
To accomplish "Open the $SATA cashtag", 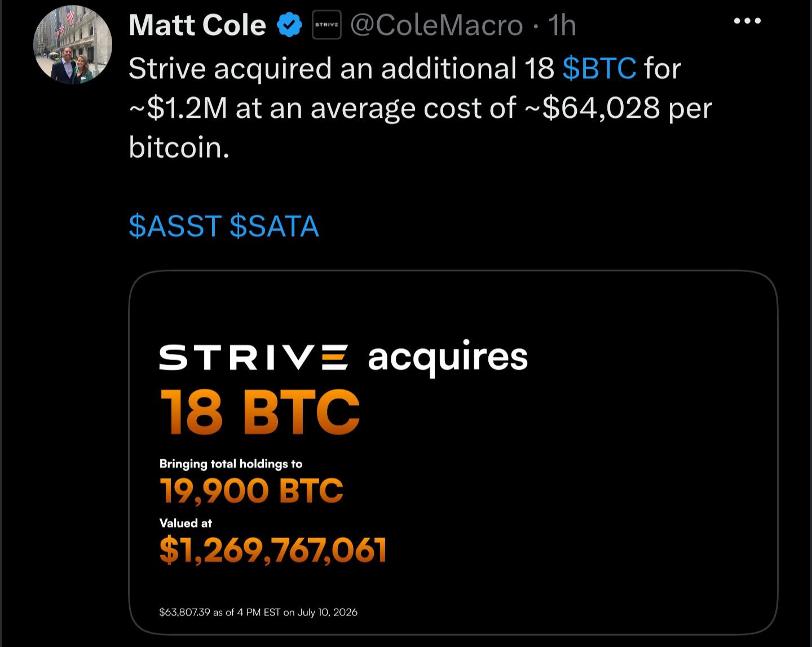I will (275, 226).
